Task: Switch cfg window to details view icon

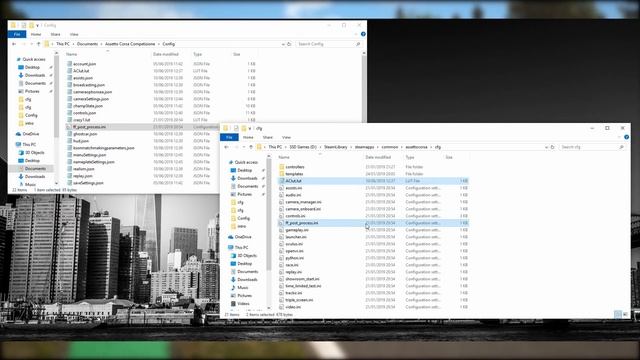Action: 618,314
